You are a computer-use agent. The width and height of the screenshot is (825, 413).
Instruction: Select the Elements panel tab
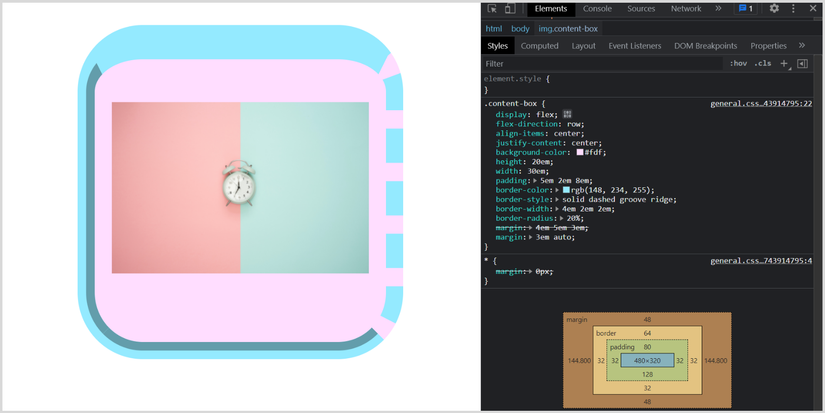(551, 8)
